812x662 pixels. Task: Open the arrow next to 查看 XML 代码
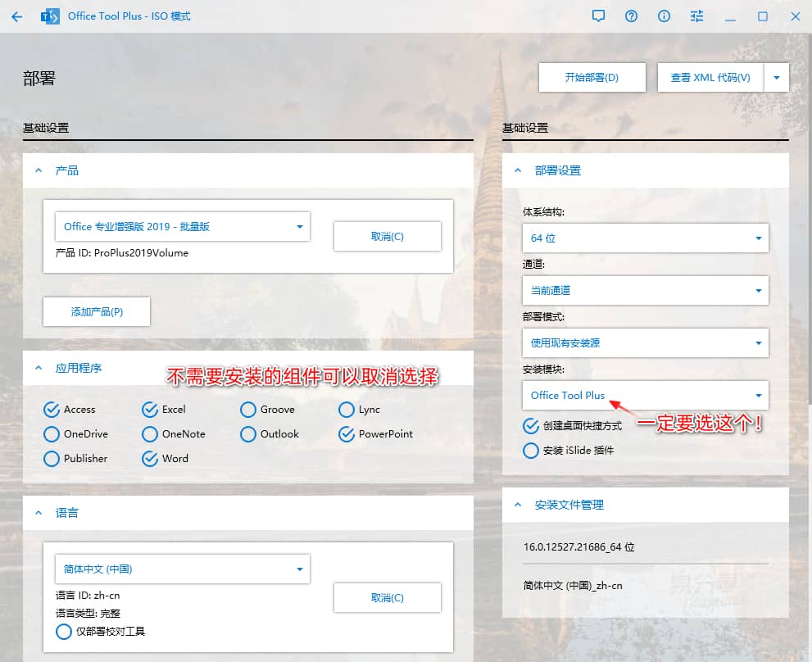(x=776, y=78)
